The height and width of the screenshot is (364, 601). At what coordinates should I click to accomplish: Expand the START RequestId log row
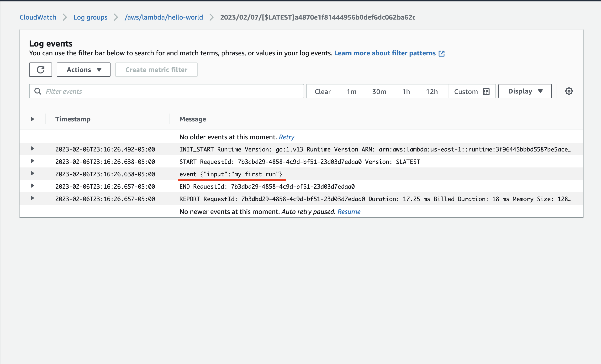(x=32, y=161)
